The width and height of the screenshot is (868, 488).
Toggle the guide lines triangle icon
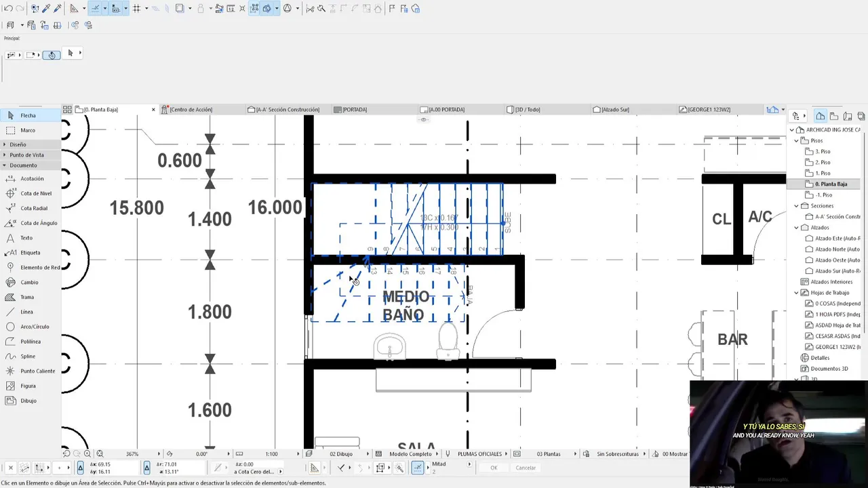[74, 9]
